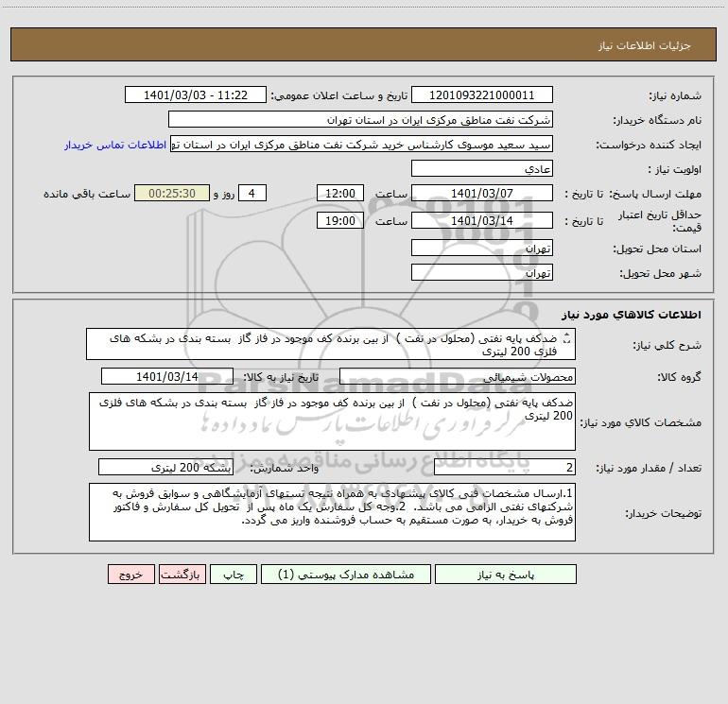Click the response deadline time 12:00
Viewport: 728px width, 704px height.
(x=339, y=193)
